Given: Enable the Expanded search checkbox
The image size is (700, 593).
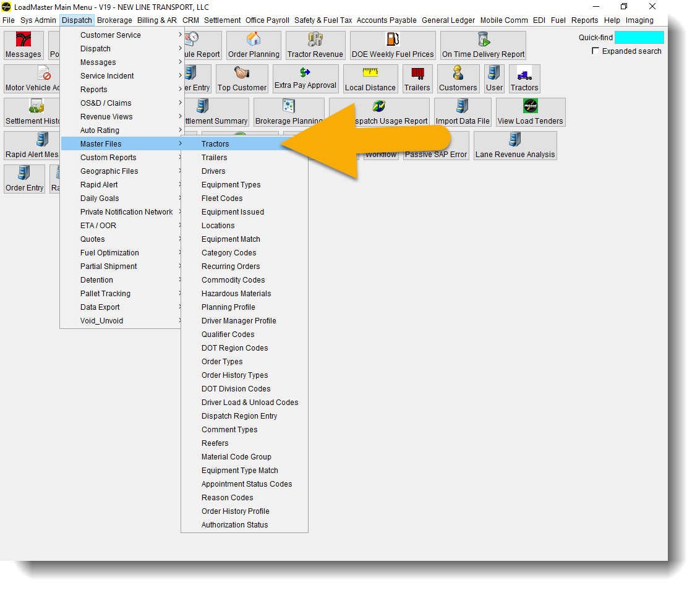Looking at the screenshot, I should click(595, 51).
